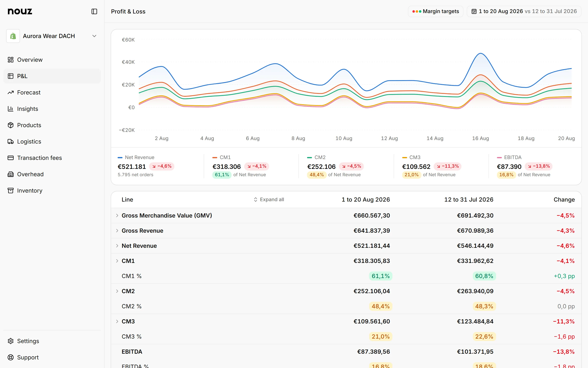This screenshot has height=368, width=588.
Task: Click the Net Revenue −4,6% change badge
Action: 161,166
